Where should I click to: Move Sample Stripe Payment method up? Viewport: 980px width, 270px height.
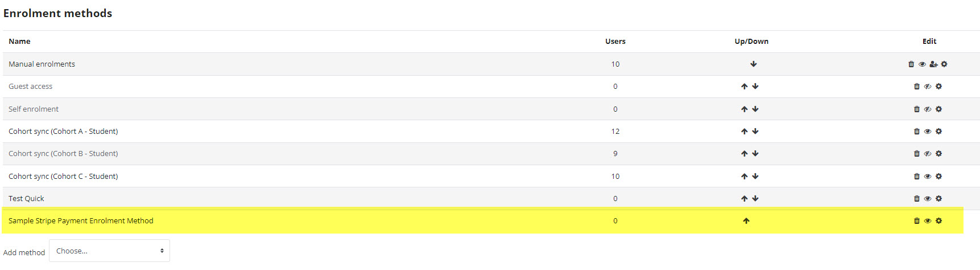(x=746, y=221)
